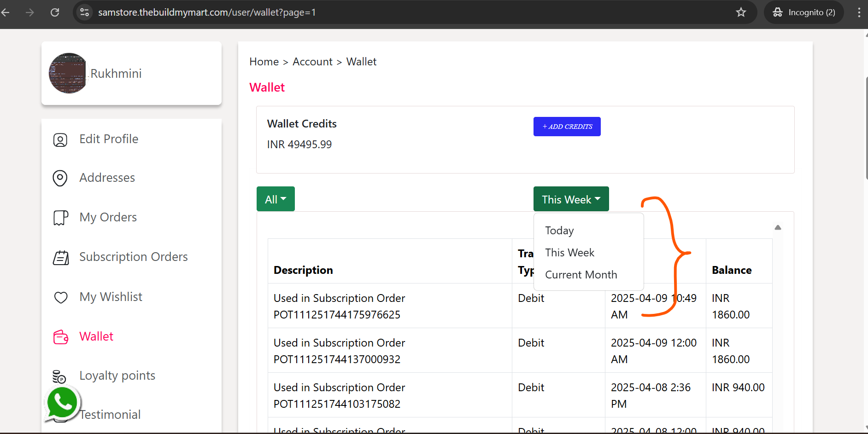868x434 pixels.
Task: Open My Wishlist from sidebar
Action: [x=111, y=297]
